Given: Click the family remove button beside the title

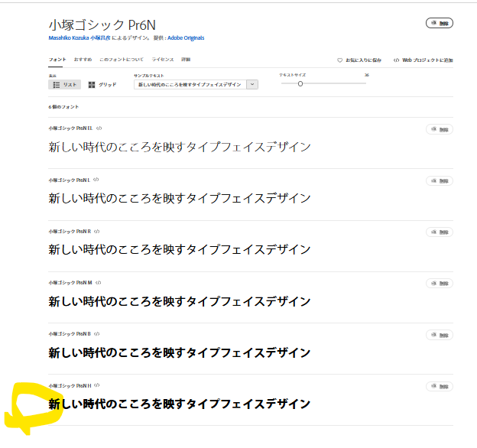Looking at the screenshot, I should [x=440, y=23].
